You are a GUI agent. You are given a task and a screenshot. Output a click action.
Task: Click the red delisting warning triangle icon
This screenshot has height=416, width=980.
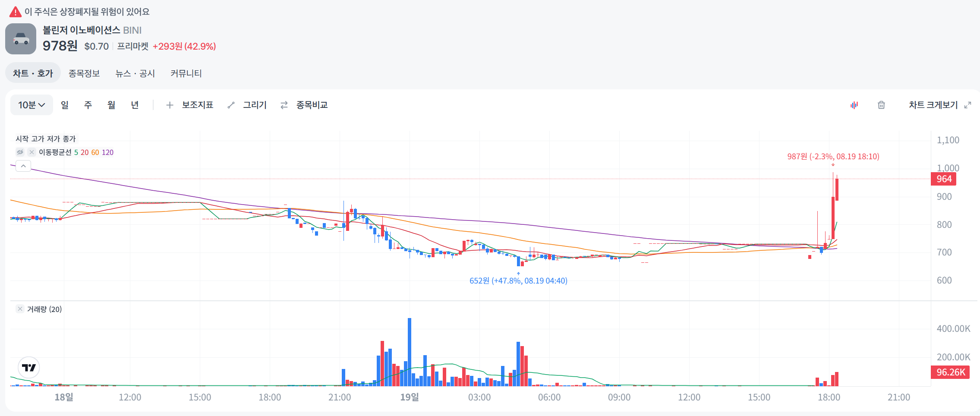point(16,12)
